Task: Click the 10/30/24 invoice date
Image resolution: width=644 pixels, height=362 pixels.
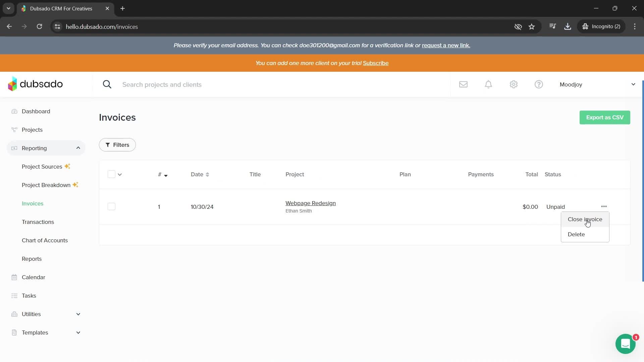Action: click(x=202, y=207)
